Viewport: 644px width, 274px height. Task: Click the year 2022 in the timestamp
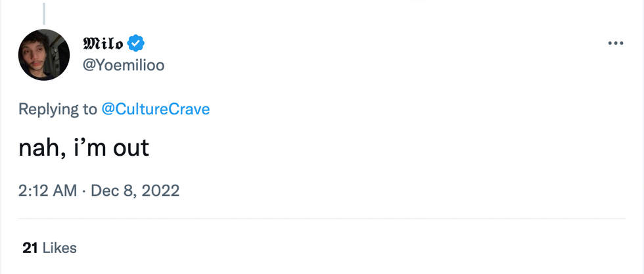[160, 191]
